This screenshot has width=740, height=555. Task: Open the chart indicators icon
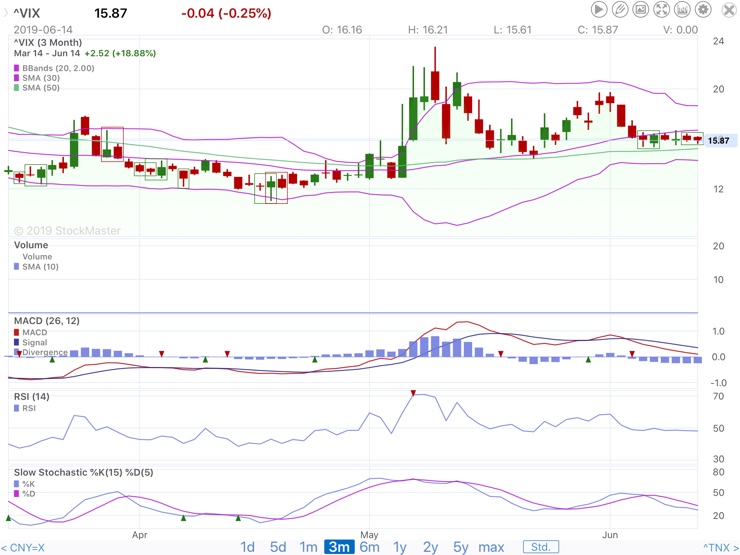point(682,9)
